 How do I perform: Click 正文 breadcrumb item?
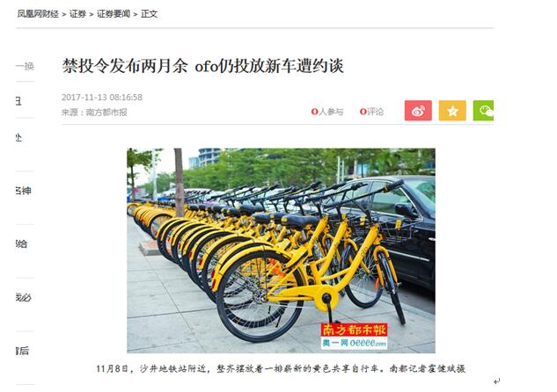point(149,14)
